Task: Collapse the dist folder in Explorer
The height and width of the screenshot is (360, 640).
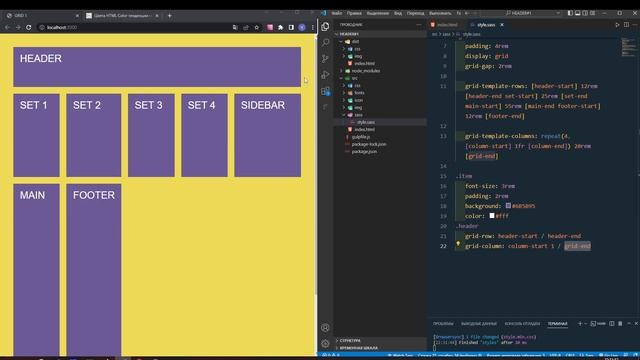Action: 341,42
